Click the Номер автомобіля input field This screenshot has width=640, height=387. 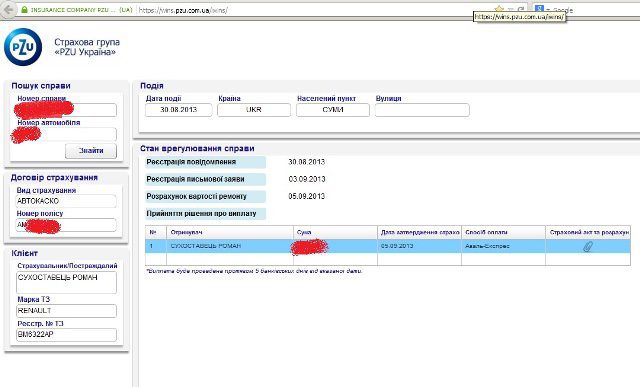[x=65, y=134]
